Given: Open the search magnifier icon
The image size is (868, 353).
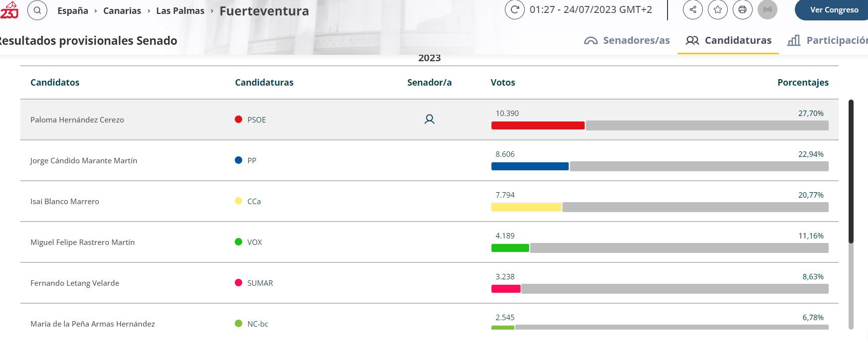Looking at the screenshot, I should coord(37,10).
